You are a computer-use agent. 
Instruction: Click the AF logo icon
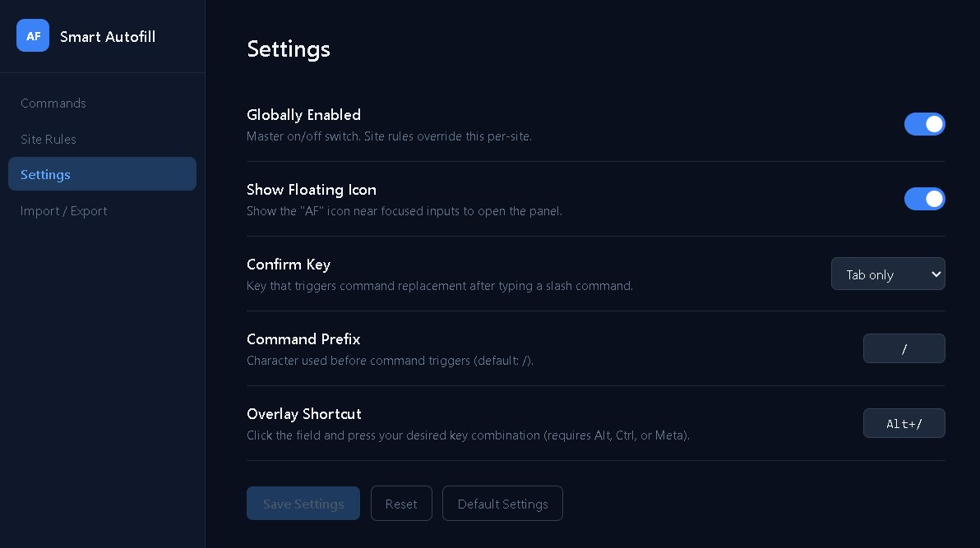(33, 35)
